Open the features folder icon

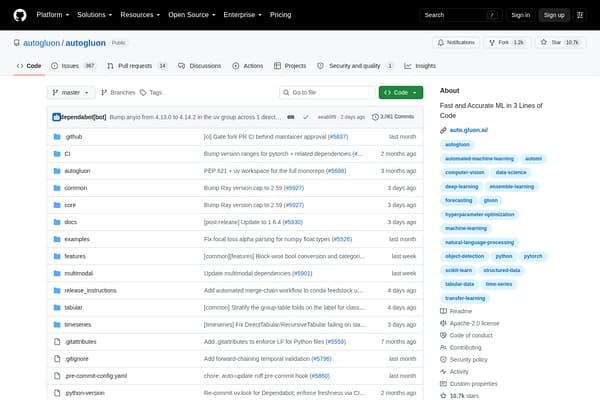pyautogui.click(x=57, y=256)
